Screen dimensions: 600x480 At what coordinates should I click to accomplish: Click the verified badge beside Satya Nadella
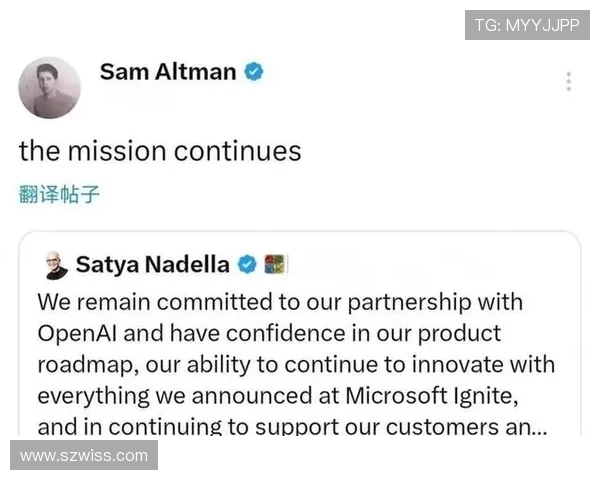point(246,265)
